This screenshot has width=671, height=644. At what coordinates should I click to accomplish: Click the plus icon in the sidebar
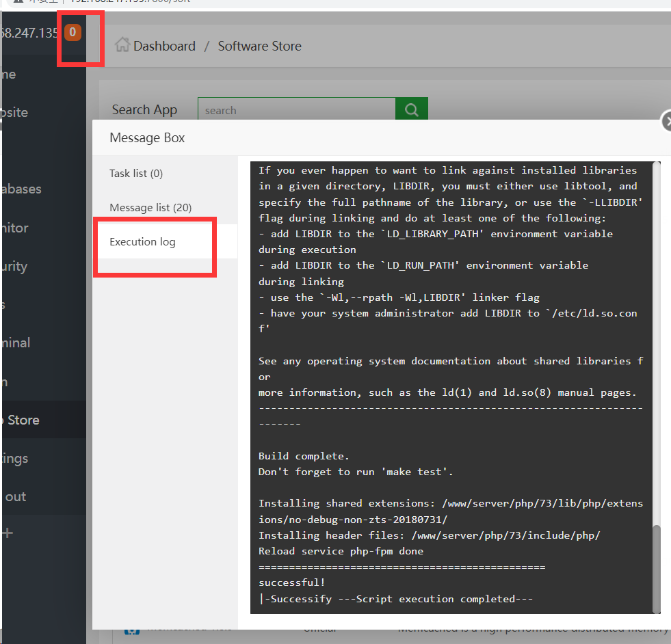(x=8, y=533)
